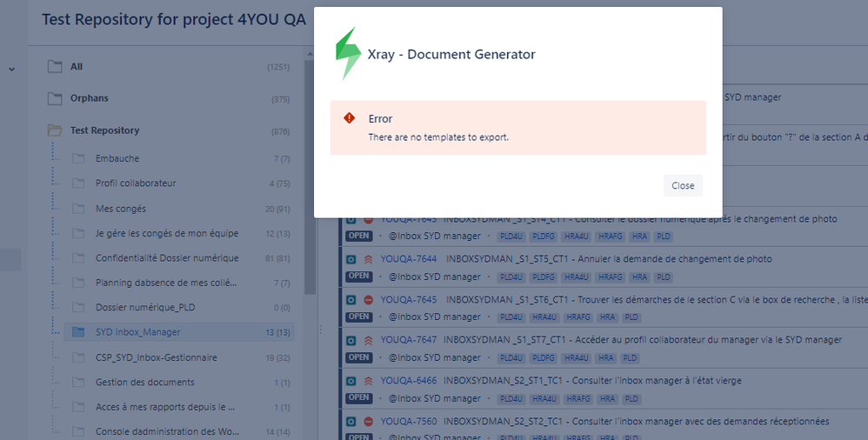Select the Orphans folder icon

55,98
